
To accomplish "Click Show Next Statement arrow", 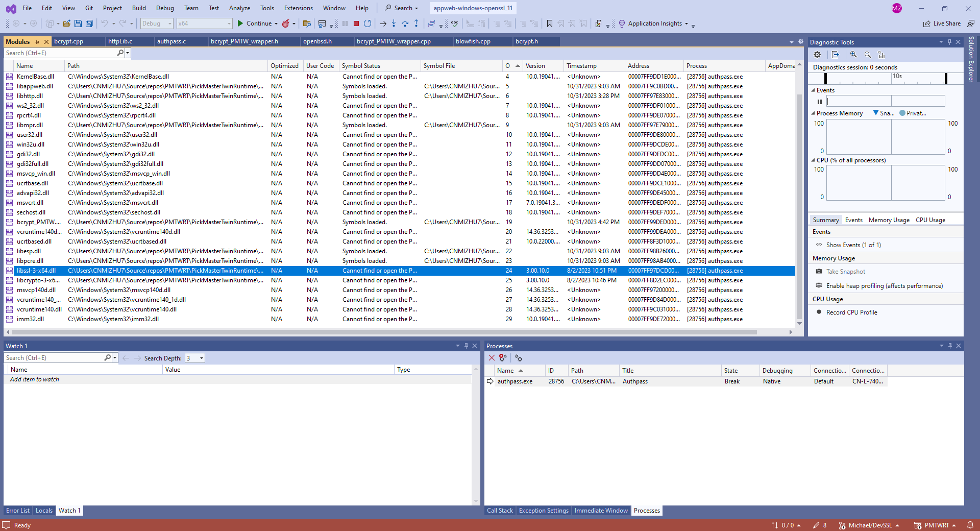I will click(x=383, y=23).
